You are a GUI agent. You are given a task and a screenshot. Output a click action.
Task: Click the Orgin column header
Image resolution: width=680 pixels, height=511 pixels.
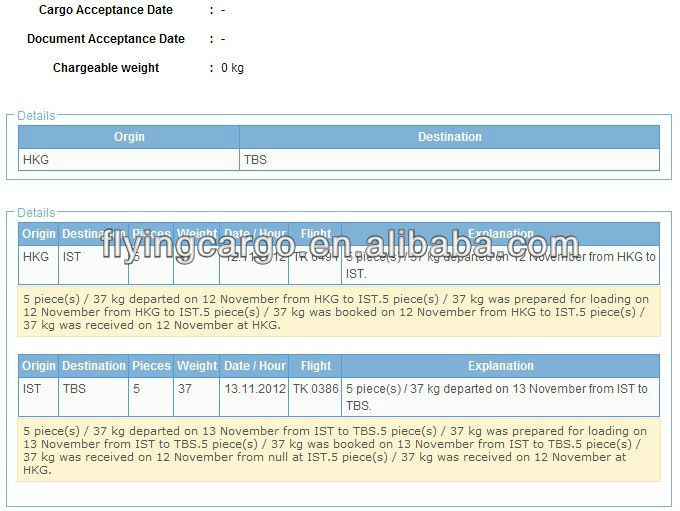tap(129, 137)
